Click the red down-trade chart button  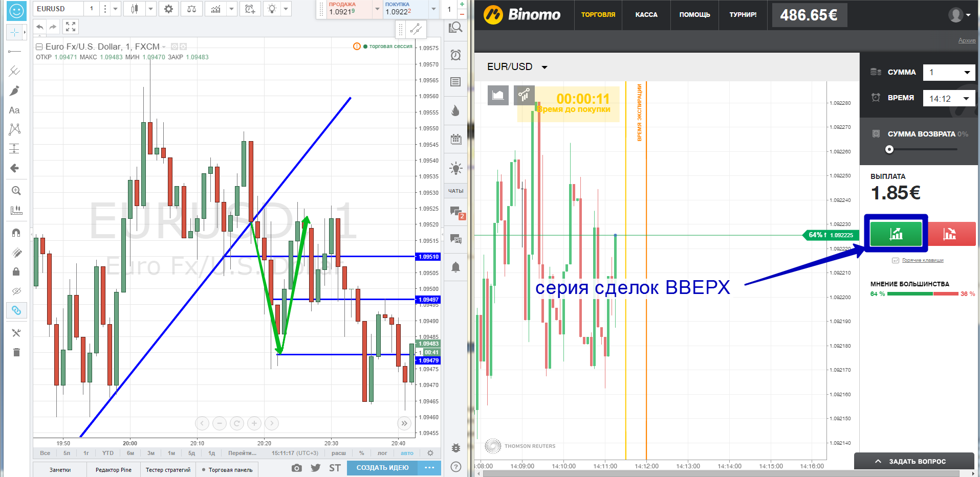tap(951, 234)
